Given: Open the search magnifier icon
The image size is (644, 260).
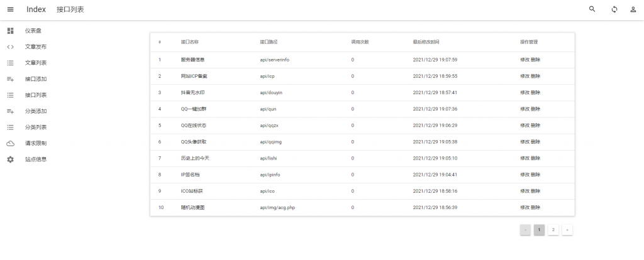Looking at the screenshot, I should (592, 9).
